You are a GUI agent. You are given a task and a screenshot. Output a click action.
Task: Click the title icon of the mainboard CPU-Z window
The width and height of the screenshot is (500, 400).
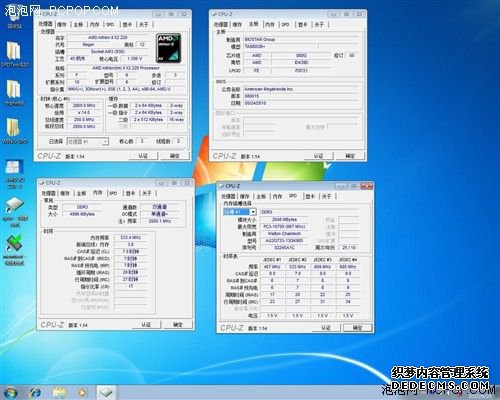tap(214, 14)
